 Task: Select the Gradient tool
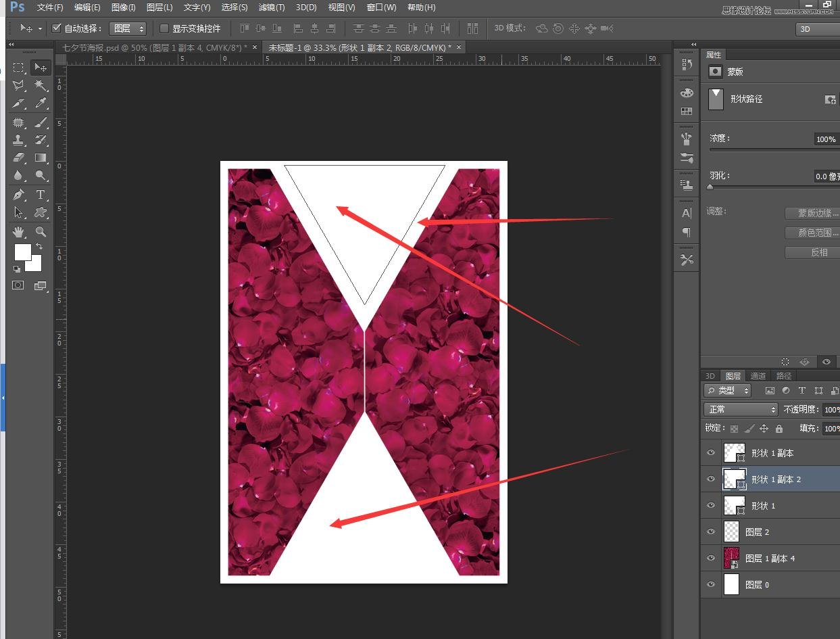[x=41, y=158]
